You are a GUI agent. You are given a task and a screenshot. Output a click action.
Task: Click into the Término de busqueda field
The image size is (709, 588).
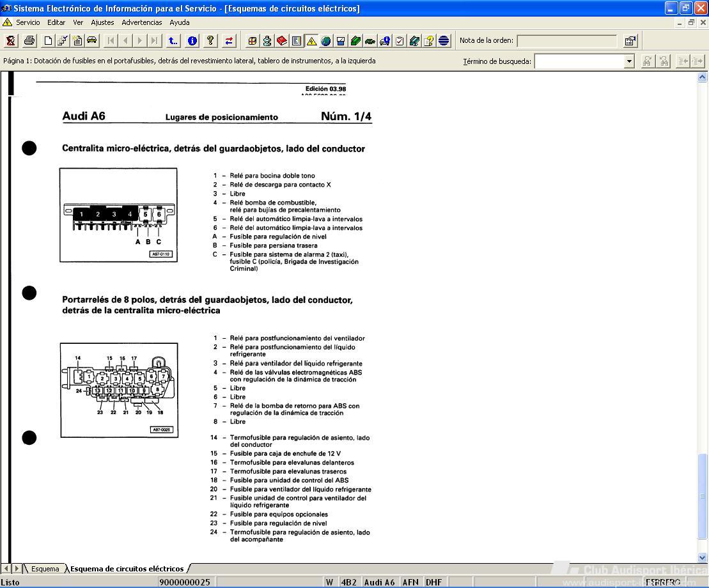pyautogui.click(x=579, y=61)
